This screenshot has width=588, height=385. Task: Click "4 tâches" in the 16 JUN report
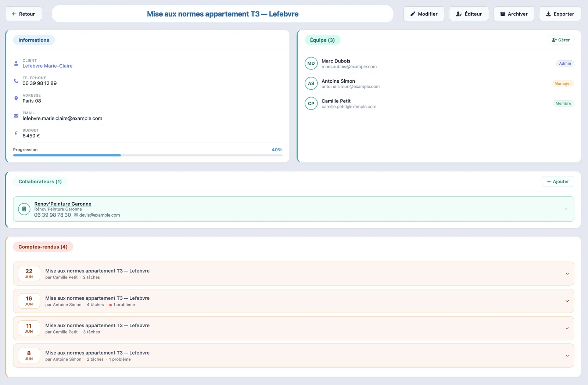[95, 305]
